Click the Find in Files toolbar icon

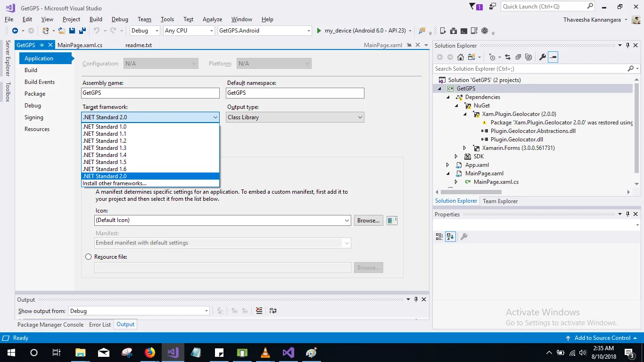(422, 31)
